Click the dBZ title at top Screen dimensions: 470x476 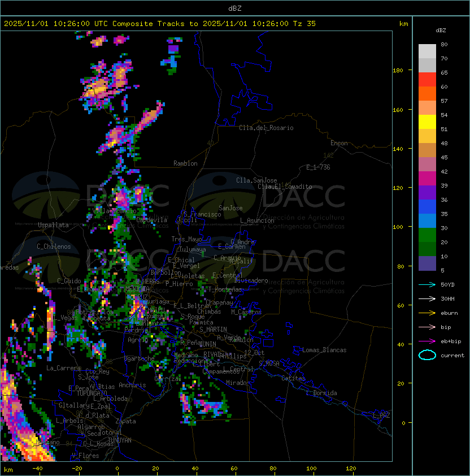(235, 8)
